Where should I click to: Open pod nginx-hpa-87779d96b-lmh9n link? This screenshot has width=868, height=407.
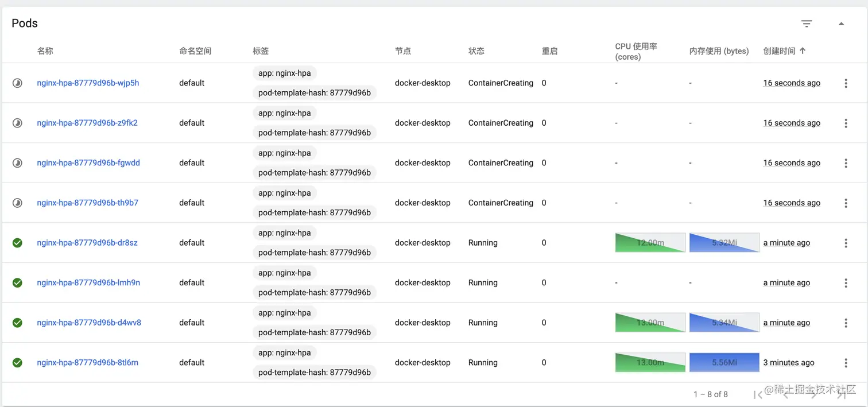coord(88,282)
